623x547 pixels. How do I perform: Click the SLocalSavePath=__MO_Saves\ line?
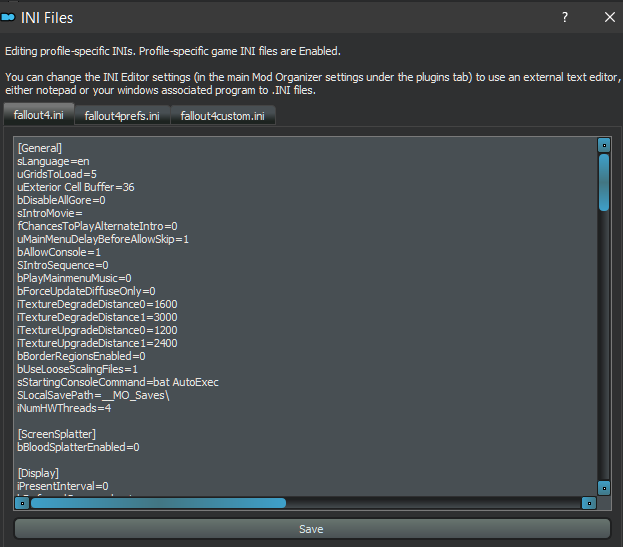coord(93,395)
